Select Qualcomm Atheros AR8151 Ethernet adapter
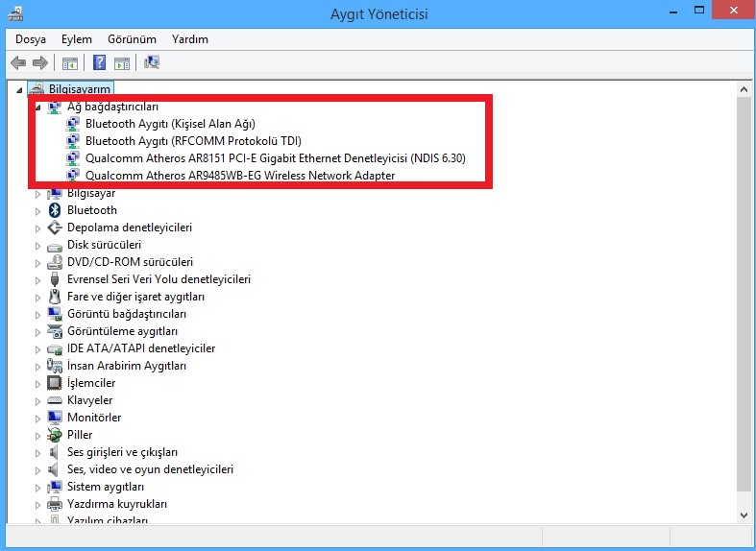Viewport: 756px width, 551px height. (276, 158)
